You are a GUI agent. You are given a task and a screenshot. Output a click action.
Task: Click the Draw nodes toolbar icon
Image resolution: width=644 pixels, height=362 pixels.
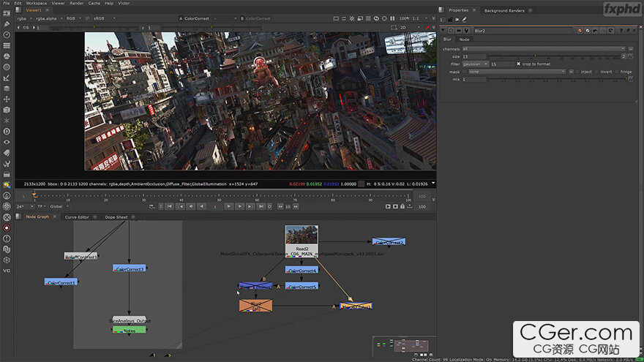click(7, 24)
